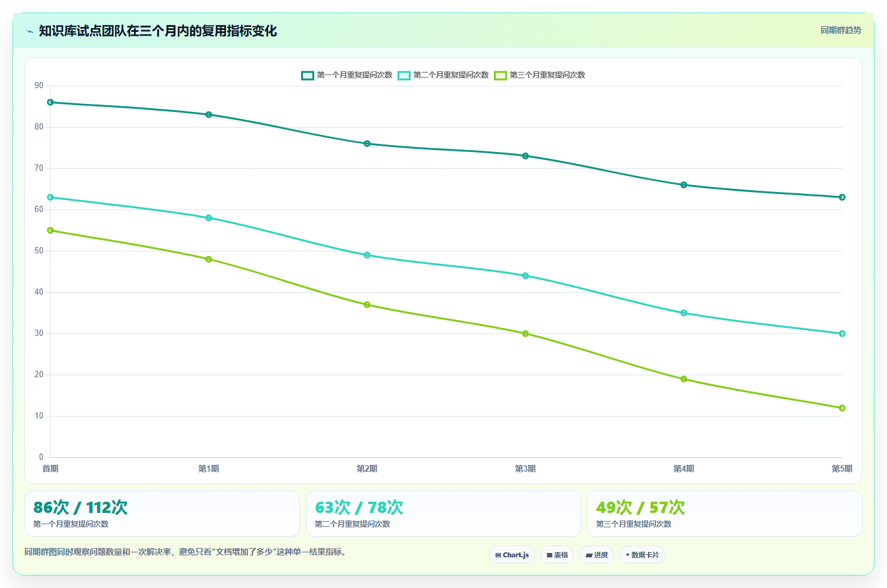The width and height of the screenshot is (887, 588).
Task: Click the 第二个月重复提问次数 caption under 63次
Action: tap(352, 524)
